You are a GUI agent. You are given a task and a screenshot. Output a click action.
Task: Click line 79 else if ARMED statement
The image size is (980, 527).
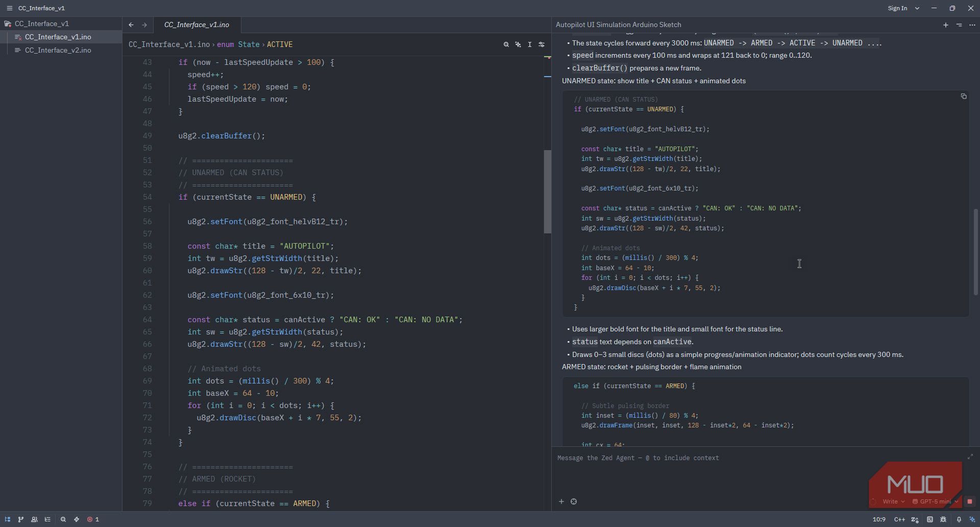tap(254, 504)
